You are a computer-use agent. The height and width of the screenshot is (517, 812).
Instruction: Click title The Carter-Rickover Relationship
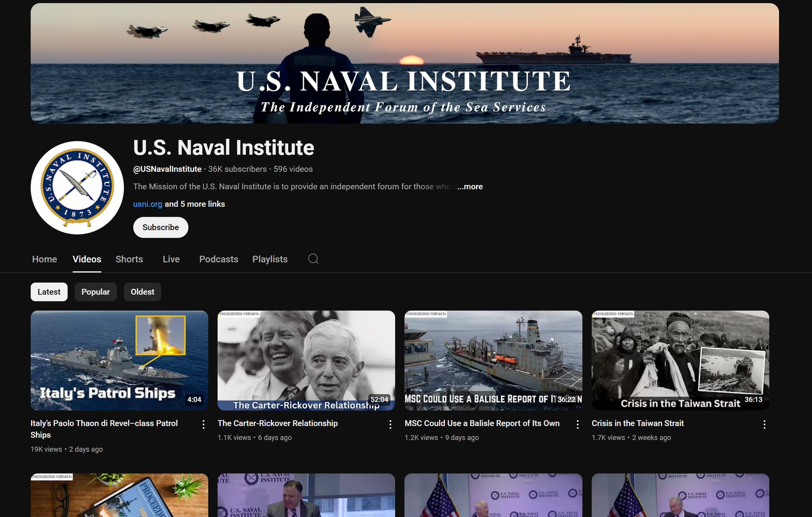(278, 423)
